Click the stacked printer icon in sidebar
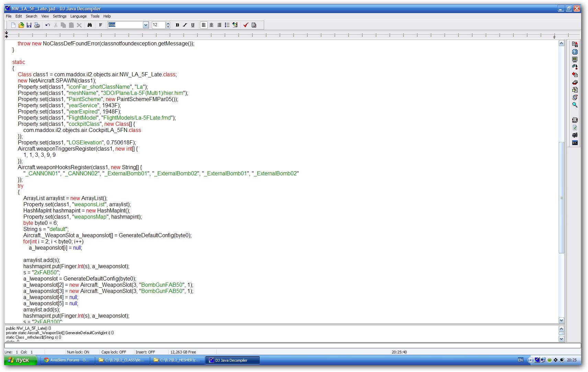588x372 pixels. tap(575, 120)
